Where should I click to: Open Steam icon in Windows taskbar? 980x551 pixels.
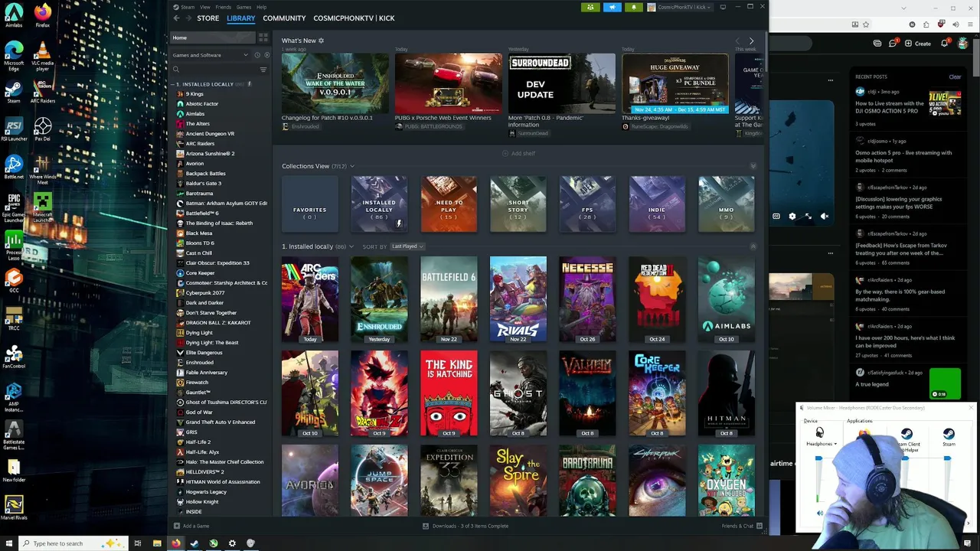tap(194, 543)
